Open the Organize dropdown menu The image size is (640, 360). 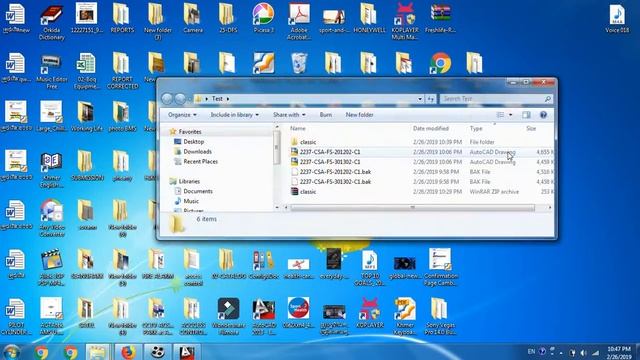point(182,115)
